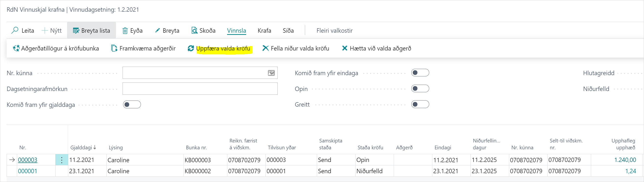Open row options menu for 000003
Screen dimensions: 644x182
[x=62, y=160]
